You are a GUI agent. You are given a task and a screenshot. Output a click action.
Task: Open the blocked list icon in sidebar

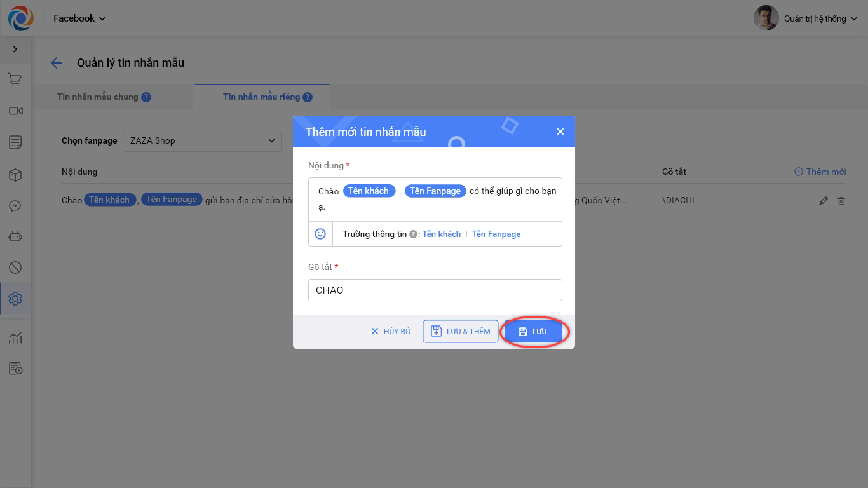tap(15, 268)
